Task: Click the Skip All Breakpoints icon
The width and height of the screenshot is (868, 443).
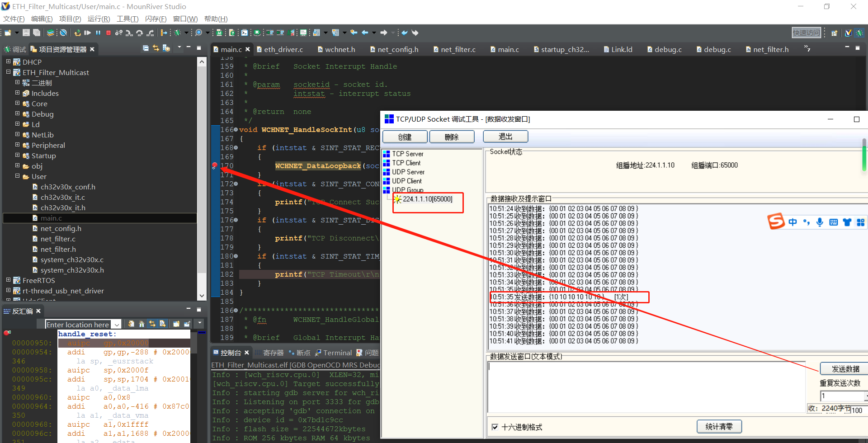Action: coord(64,33)
